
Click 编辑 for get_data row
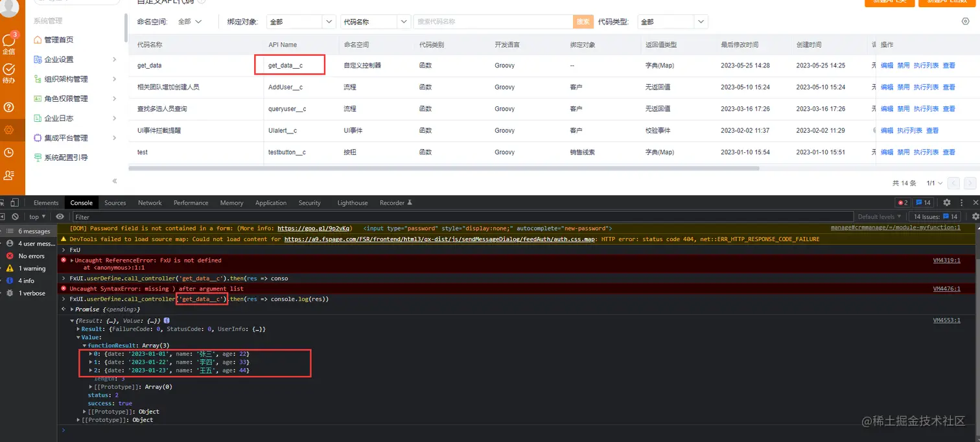[887, 65]
